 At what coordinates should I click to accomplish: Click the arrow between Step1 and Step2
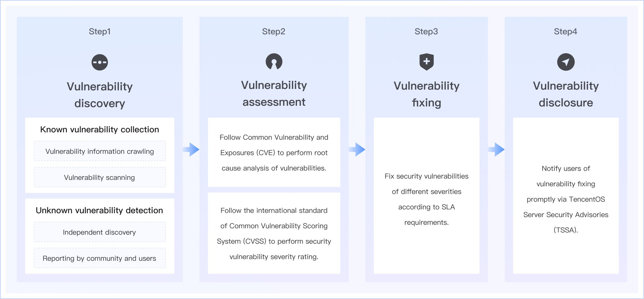pyautogui.click(x=191, y=149)
